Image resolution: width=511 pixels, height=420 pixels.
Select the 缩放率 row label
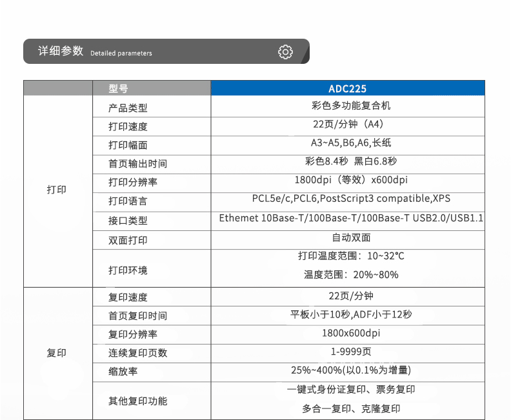pyautogui.click(x=123, y=372)
